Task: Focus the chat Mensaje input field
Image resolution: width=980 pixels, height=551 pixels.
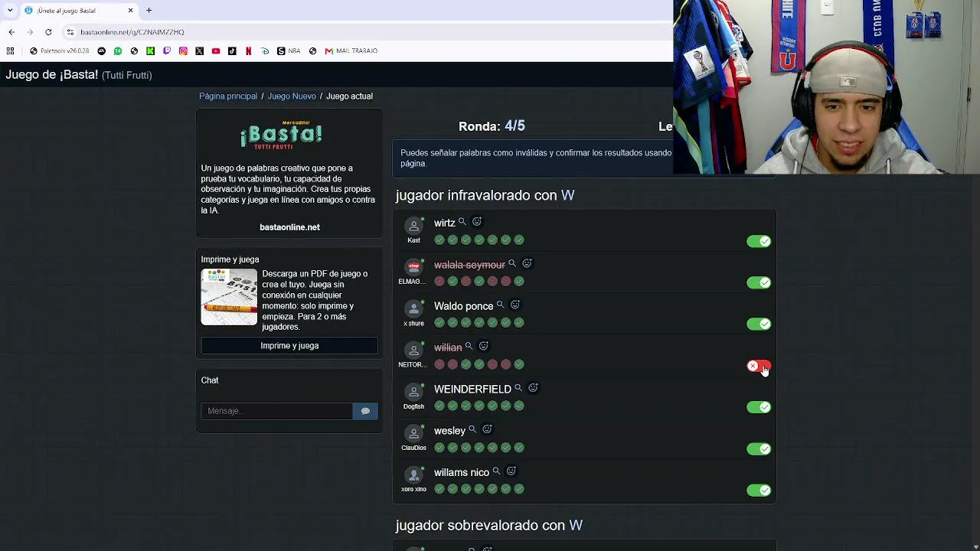Action: (277, 411)
